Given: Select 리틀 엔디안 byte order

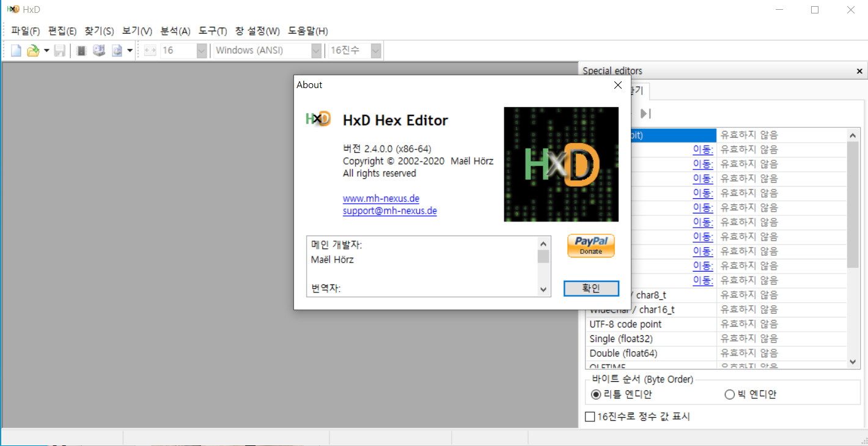Looking at the screenshot, I should [x=622, y=395].
